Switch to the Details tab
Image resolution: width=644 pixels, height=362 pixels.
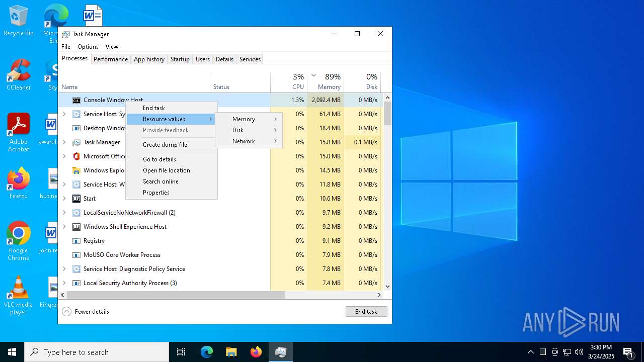(x=224, y=59)
